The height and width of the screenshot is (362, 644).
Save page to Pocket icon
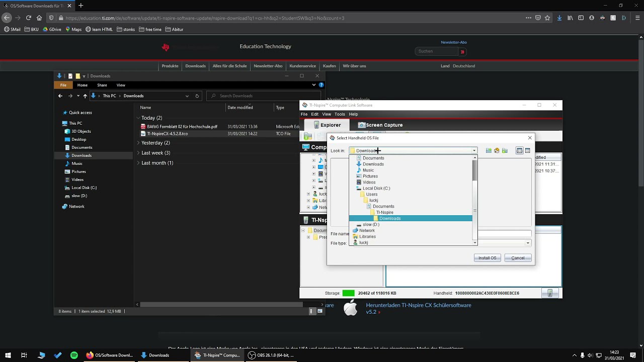pos(538,18)
